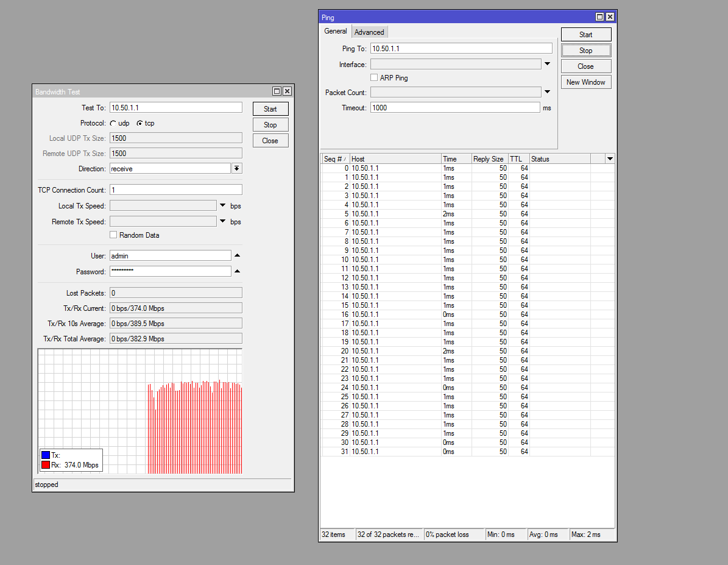Open a New Window for ping
Viewport: 728px width, 565px height.
coord(585,82)
